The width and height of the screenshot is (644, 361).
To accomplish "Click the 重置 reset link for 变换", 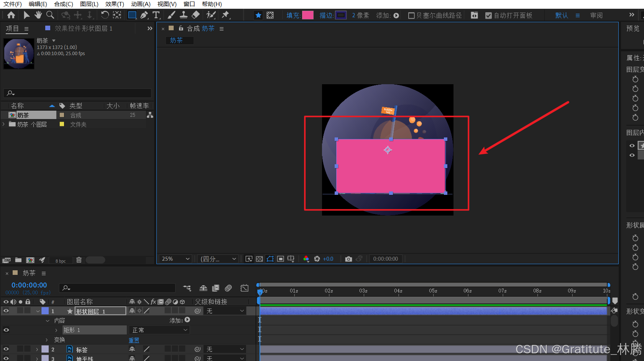I will tap(134, 340).
